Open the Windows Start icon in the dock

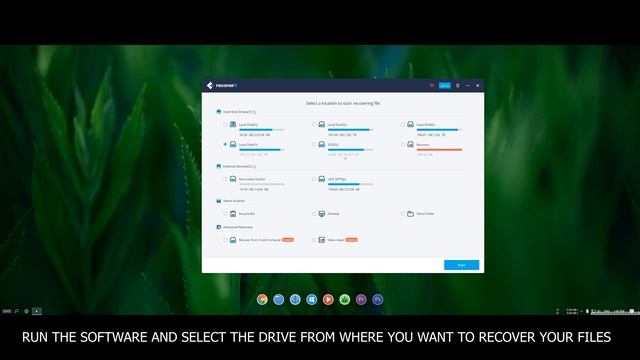coord(311,300)
